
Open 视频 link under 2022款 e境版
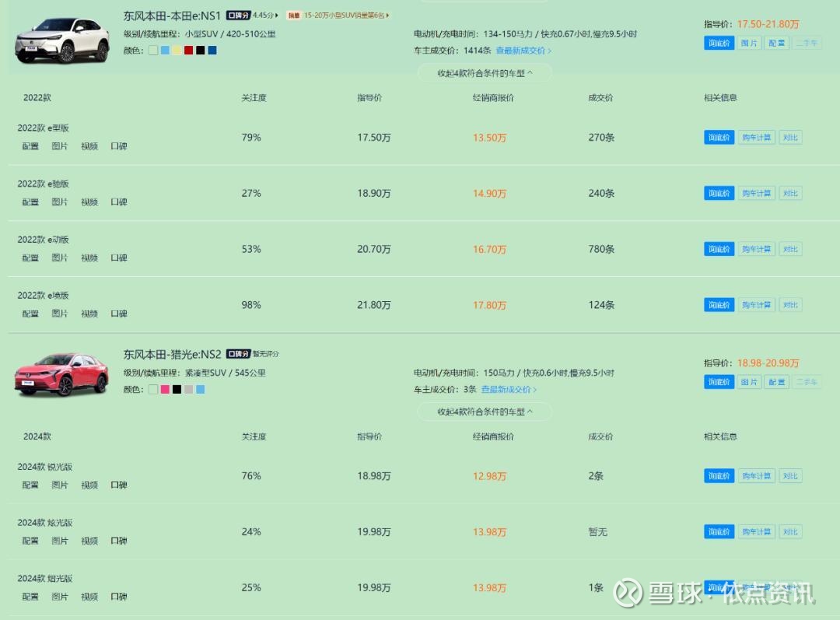[89, 314]
